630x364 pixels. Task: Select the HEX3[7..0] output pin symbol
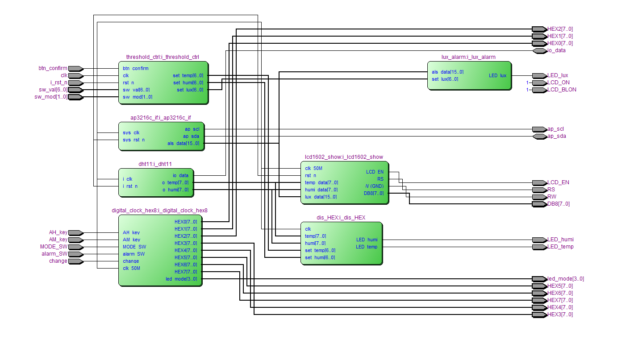point(540,315)
